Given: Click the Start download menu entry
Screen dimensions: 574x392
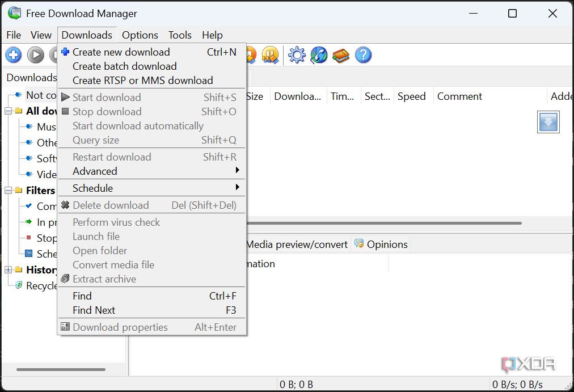Looking at the screenshot, I should tap(152, 98).
